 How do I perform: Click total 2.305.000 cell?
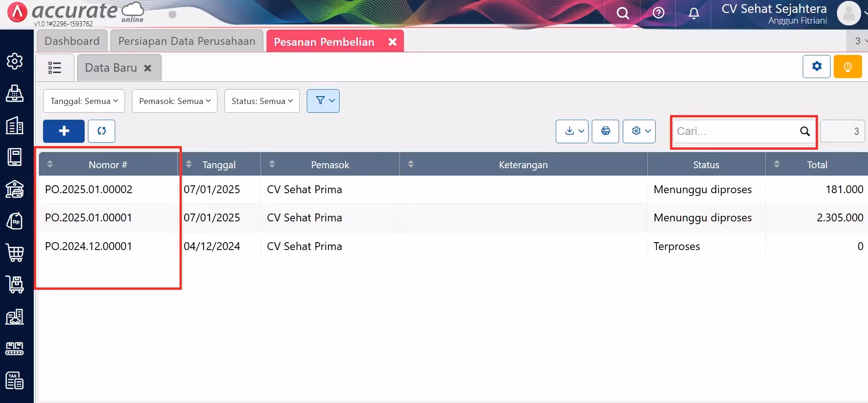pyautogui.click(x=840, y=218)
